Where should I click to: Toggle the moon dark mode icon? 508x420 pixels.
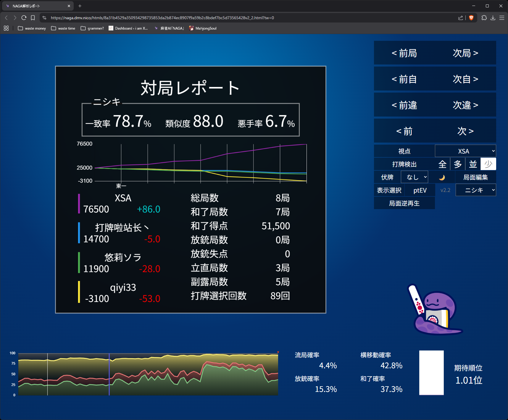(x=442, y=177)
